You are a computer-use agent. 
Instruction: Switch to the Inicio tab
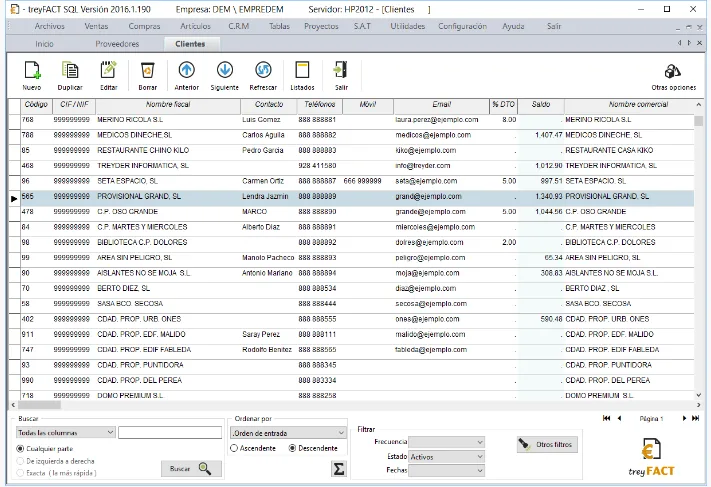44,44
